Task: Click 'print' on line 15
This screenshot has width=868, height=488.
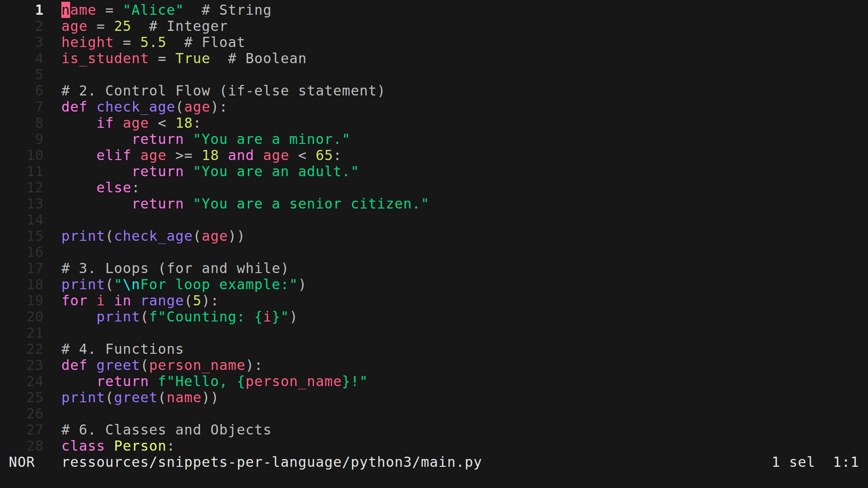Action: [x=83, y=236]
